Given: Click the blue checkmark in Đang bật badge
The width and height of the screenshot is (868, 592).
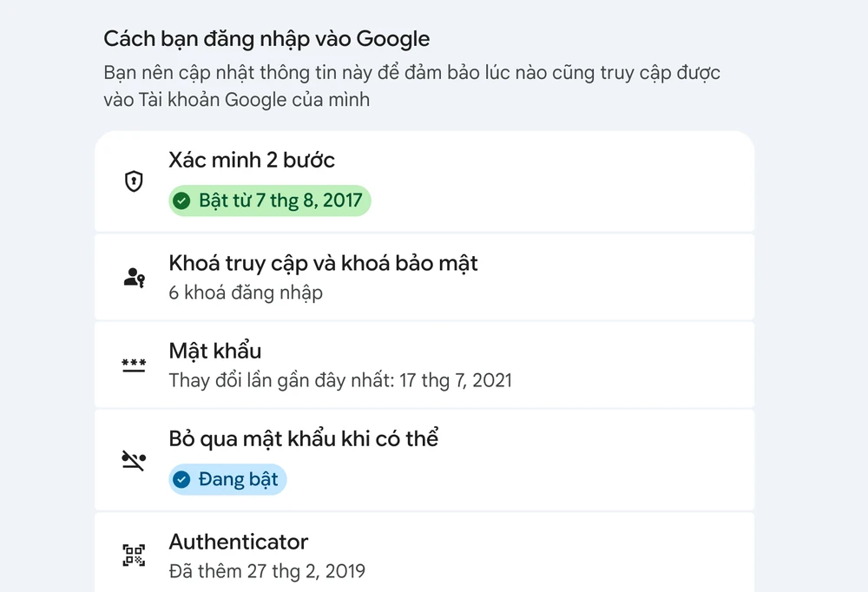Looking at the screenshot, I should [x=181, y=479].
